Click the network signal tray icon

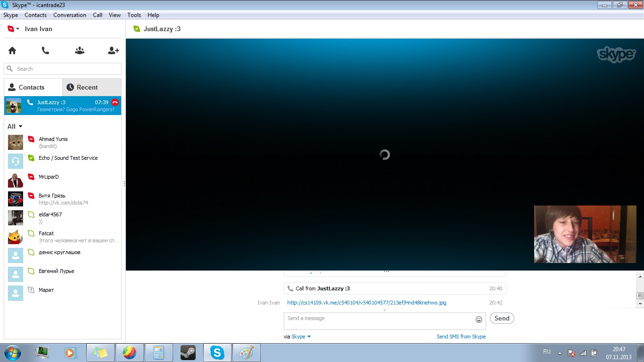(582, 353)
